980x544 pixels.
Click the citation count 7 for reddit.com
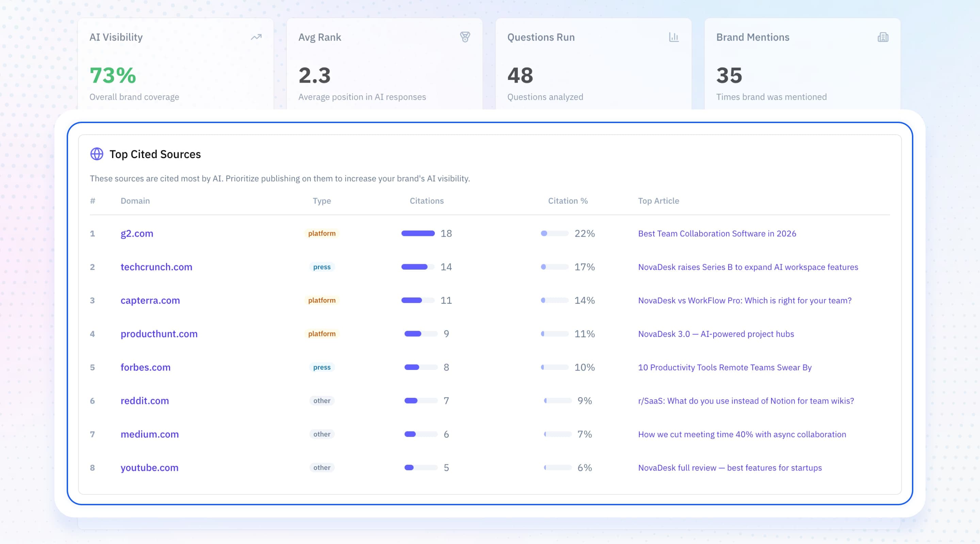pos(446,401)
